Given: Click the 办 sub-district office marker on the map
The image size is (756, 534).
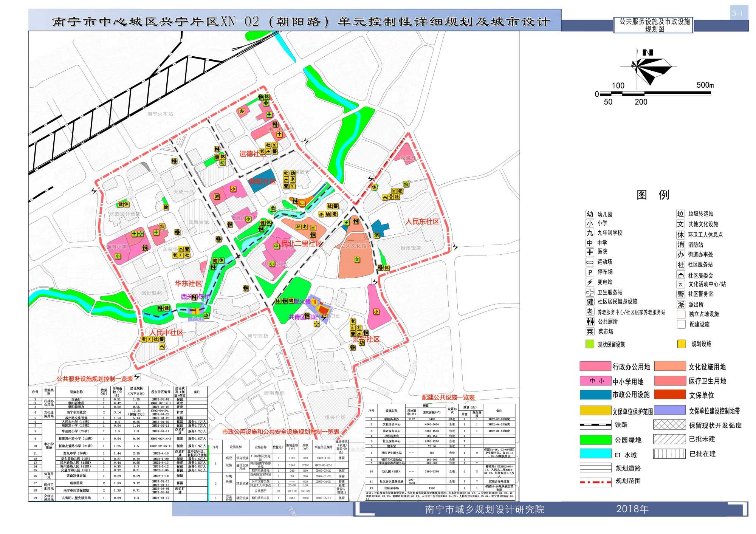Looking at the screenshot, I should point(242,111).
